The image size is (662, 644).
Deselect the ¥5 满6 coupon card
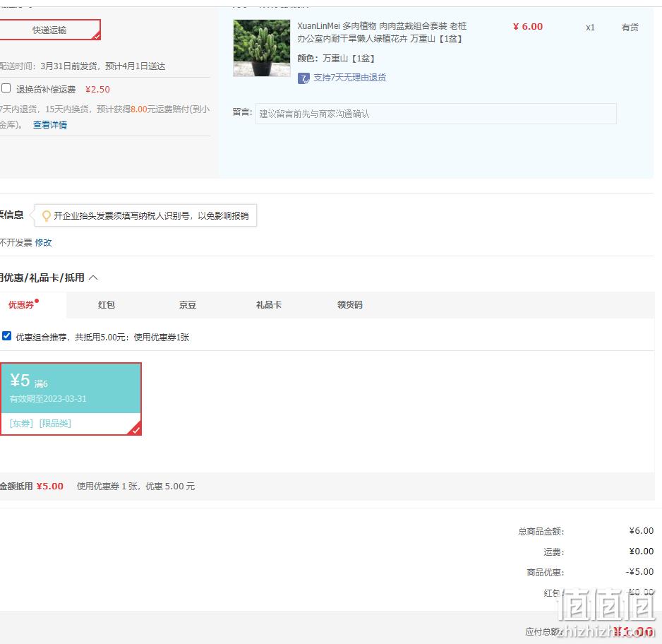(71, 399)
